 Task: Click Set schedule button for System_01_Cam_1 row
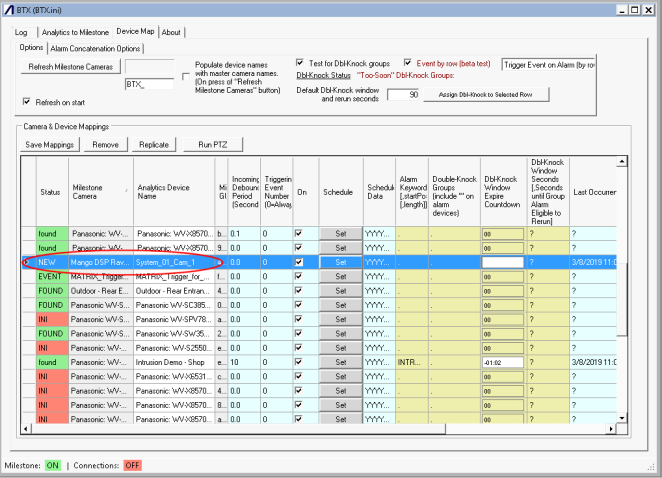341,262
